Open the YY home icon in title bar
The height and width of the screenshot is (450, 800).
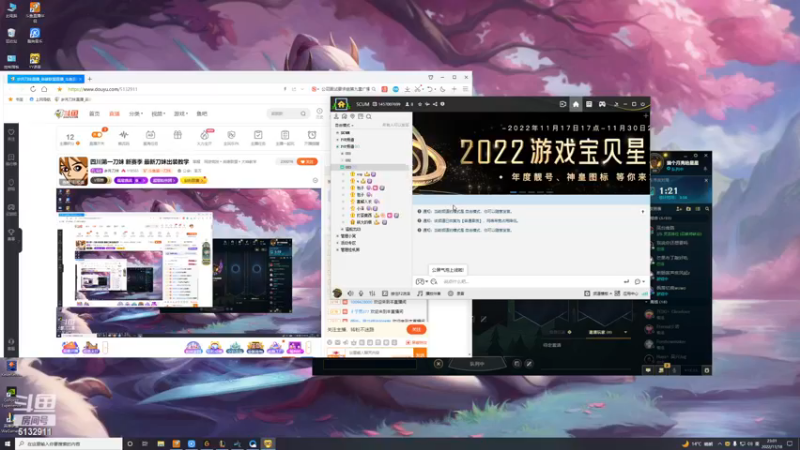point(576,104)
